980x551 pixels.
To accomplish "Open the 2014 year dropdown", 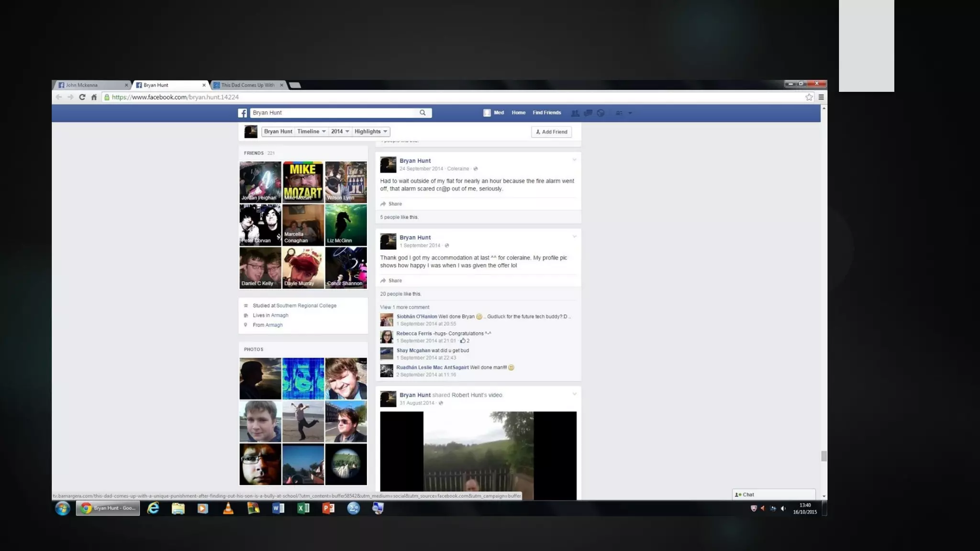I will (x=340, y=132).
